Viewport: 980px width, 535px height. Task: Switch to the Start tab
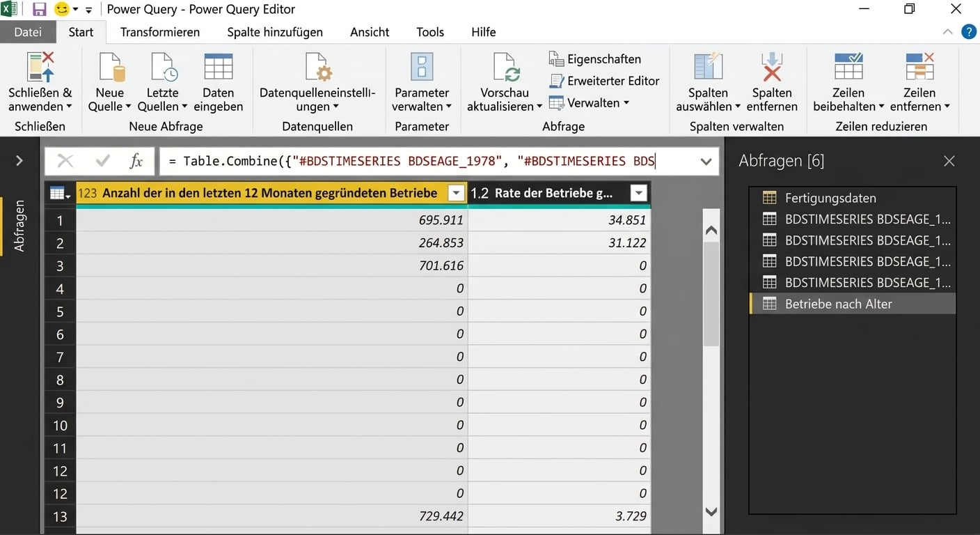tap(81, 32)
